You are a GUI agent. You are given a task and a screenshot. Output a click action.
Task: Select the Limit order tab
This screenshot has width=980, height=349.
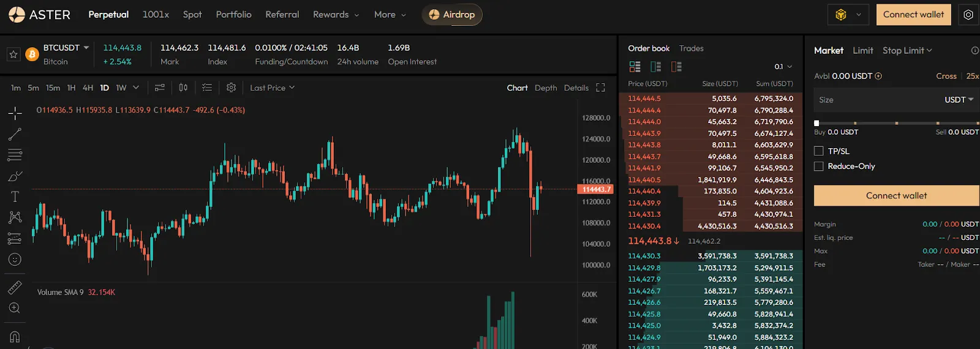click(x=863, y=50)
